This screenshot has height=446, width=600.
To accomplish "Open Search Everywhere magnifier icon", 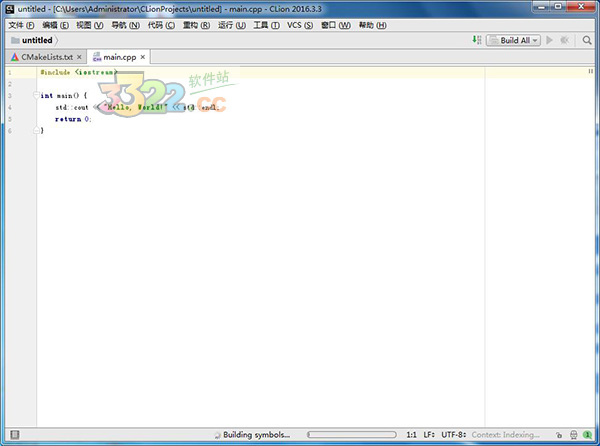I will pos(587,40).
